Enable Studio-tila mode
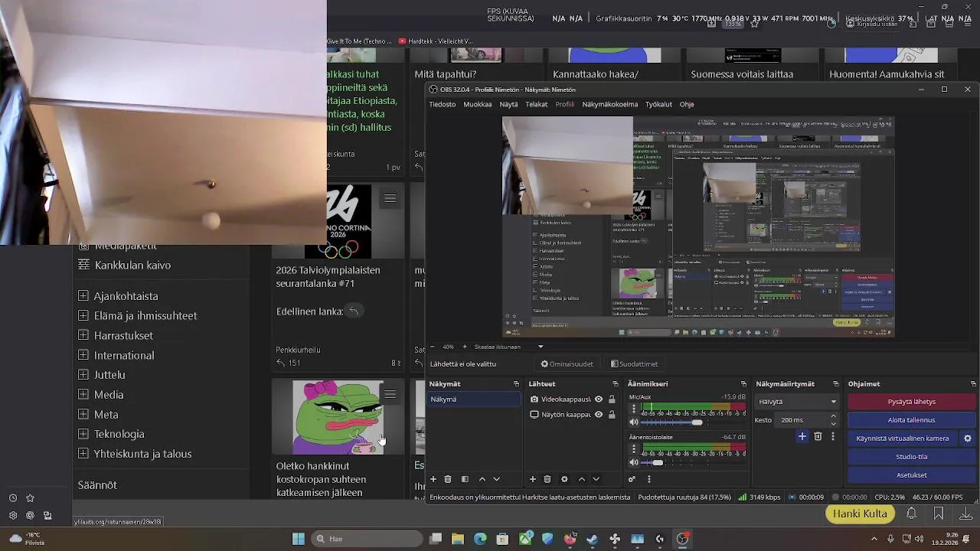This screenshot has width=980, height=551. coord(912,457)
